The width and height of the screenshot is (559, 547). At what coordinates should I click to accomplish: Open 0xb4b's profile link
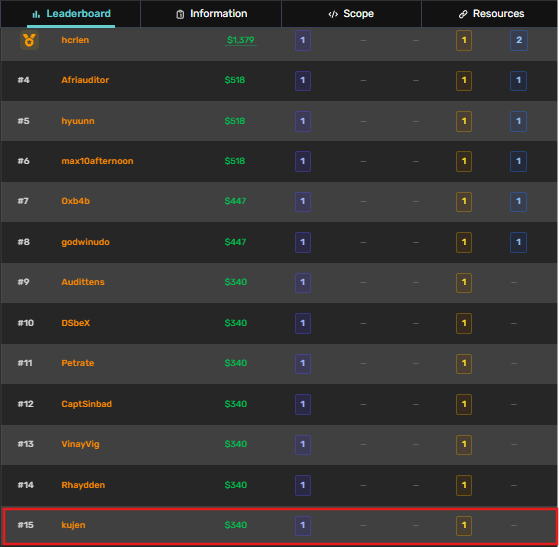click(76, 201)
